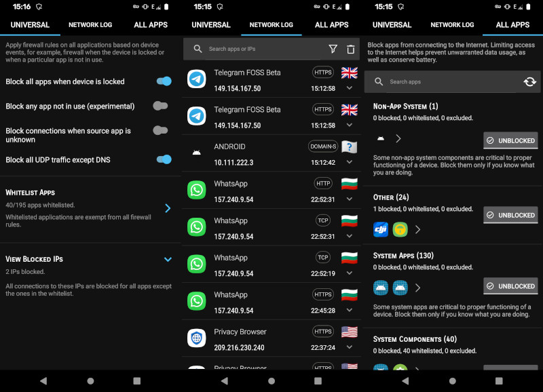Tap the Recents square button on Network Log screen
543x392 pixels.
318,381
